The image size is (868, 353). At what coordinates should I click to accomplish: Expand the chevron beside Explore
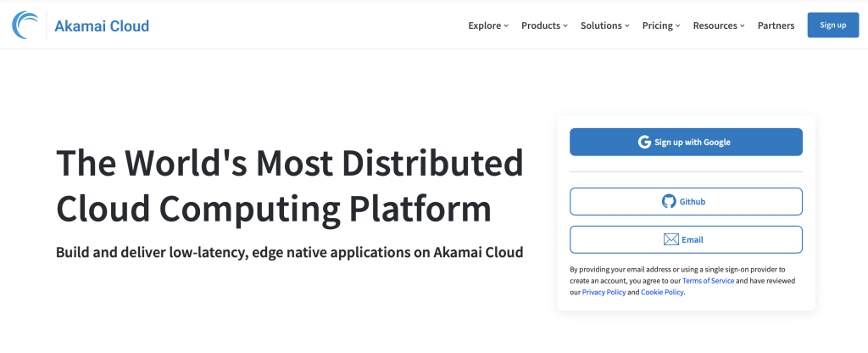[x=506, y=26]
